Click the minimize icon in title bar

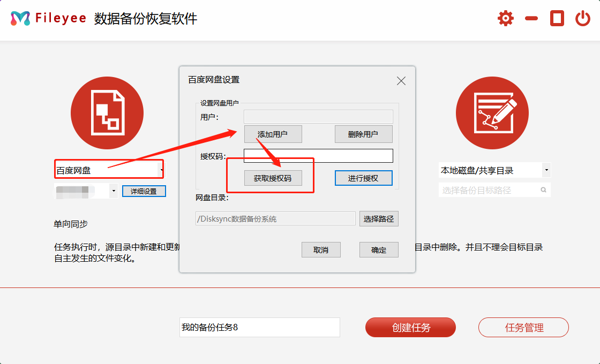[x=530, y=18]
